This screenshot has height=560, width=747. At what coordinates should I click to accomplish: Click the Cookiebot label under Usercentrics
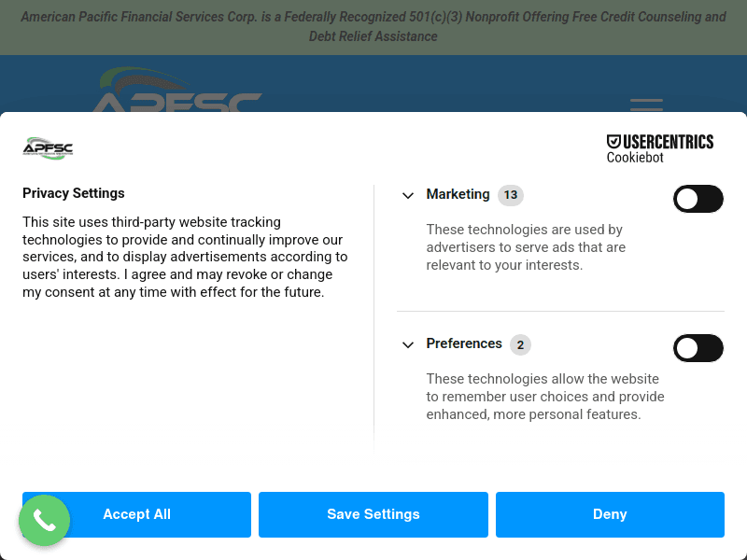634,158
